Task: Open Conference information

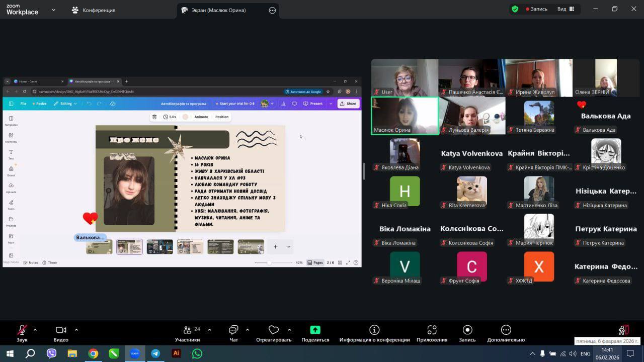Action: pyautogui.click(x=374, y=330)
